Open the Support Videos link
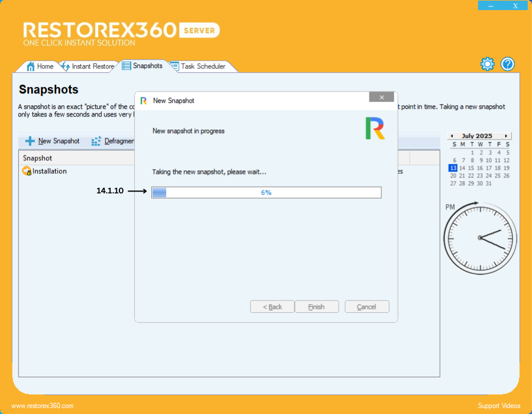Screen dimensions: 532x414 499,406
